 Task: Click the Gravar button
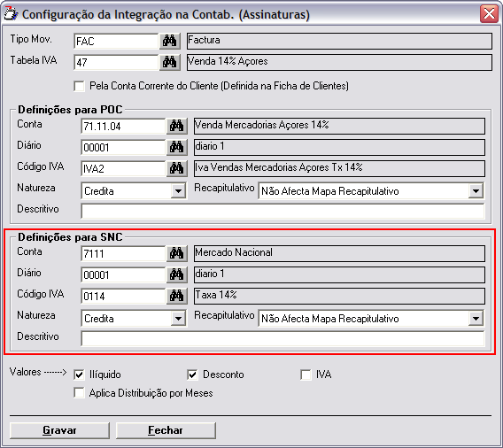coord(59,430)
